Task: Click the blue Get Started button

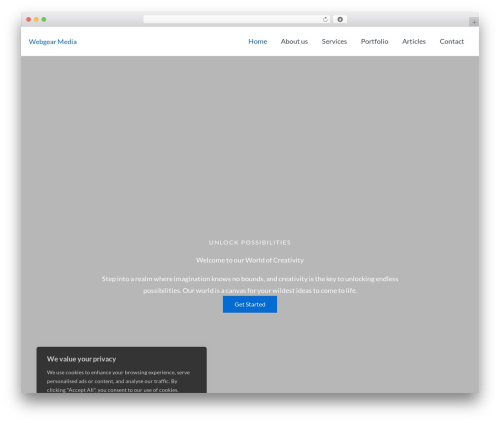Action: pos(250,304)
